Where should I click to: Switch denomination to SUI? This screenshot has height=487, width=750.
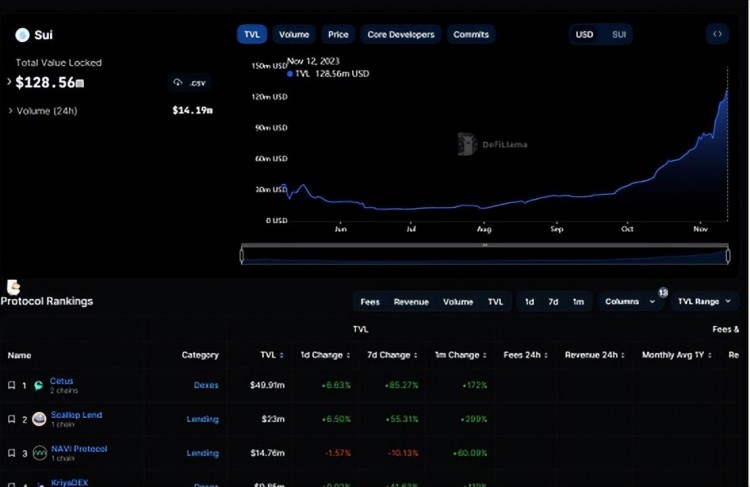619,34
